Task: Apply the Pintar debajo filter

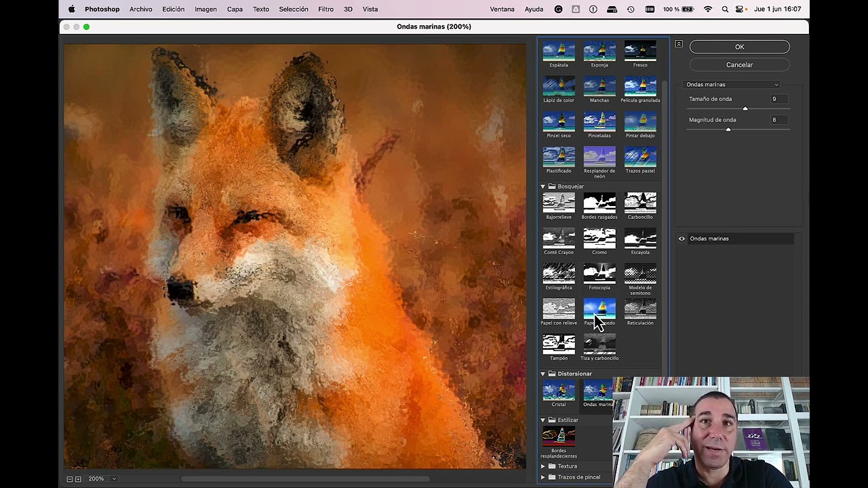Action: point(640,122)
